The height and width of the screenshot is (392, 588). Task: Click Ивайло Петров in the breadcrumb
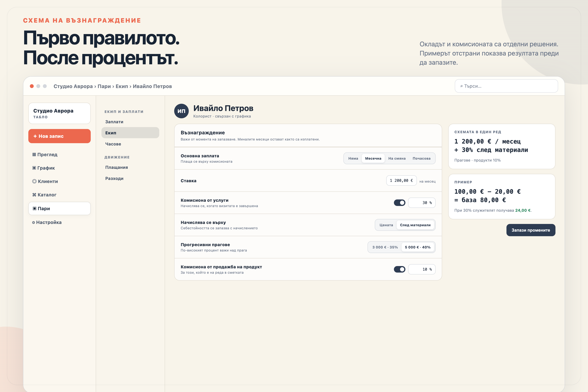click(152, 86)
